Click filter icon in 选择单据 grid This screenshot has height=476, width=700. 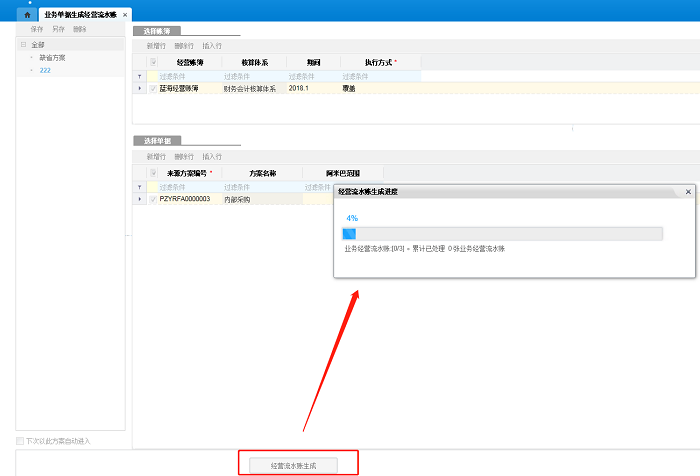(139, 187)
